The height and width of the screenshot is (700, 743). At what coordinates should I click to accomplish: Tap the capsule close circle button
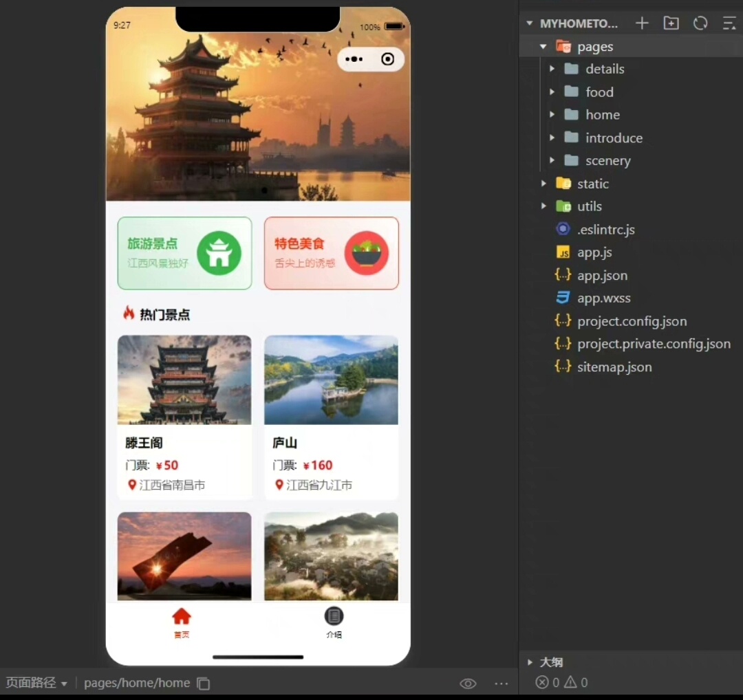coord(387,59)
